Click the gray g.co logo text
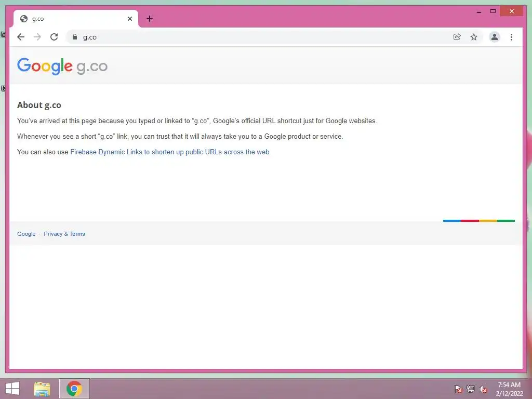Viewport: 532px width, 399px height. pyautogui.click(x=92, y=67)
